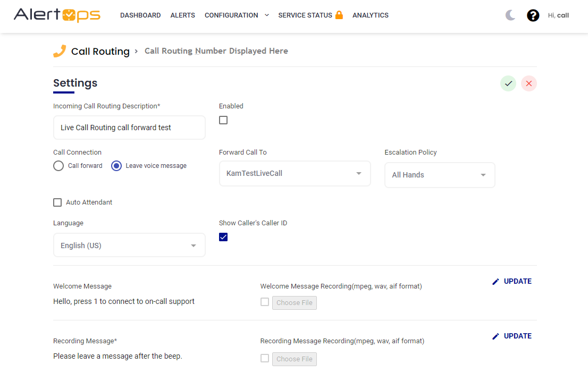588x381 pixels.
Task: Toggle dark mode moon icon
Action: pos(510,15)
